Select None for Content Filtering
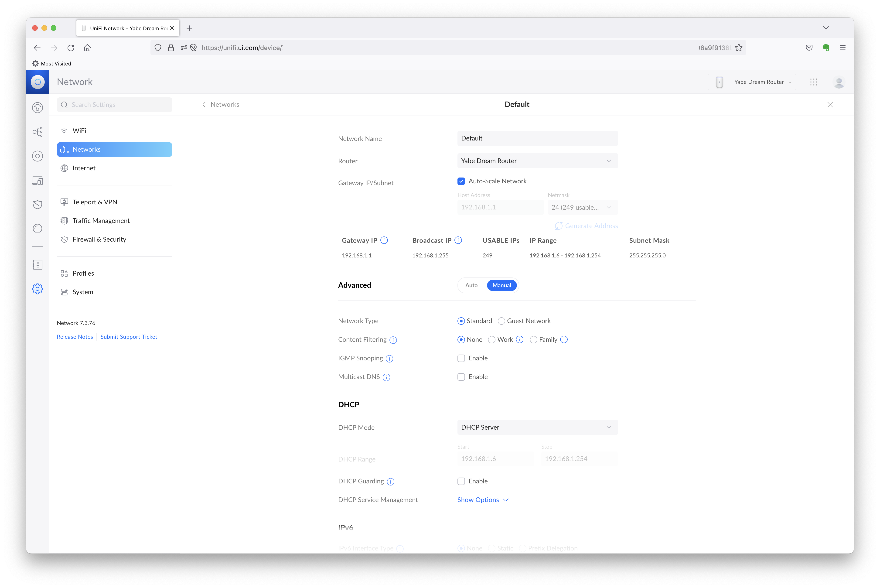The image size is (880, 588). (x=461, y=340)
